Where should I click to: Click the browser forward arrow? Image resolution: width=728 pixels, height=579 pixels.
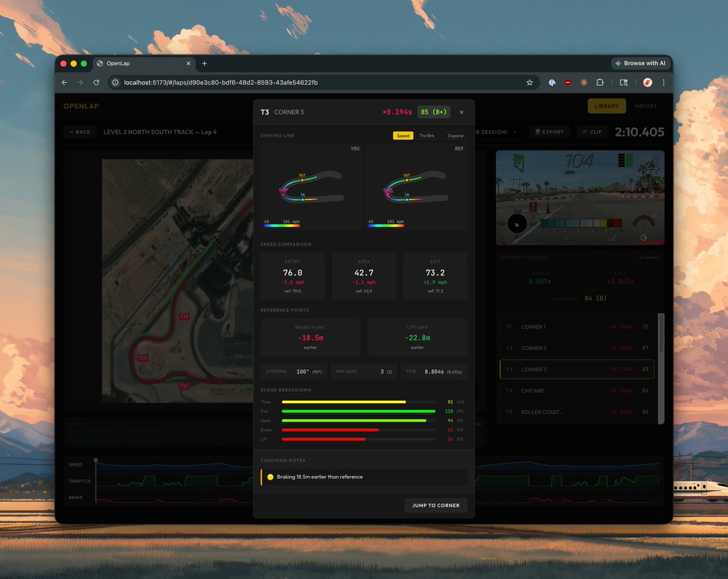80,82
